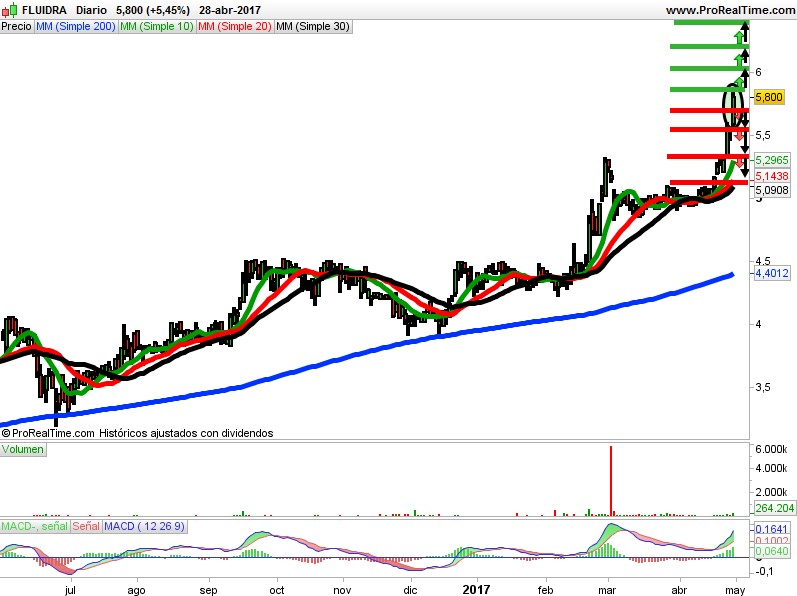The height and width of the screenshot is (596, 797).
Task: Click the circled last candlestick on chart
Action: (x=732, y=105)
